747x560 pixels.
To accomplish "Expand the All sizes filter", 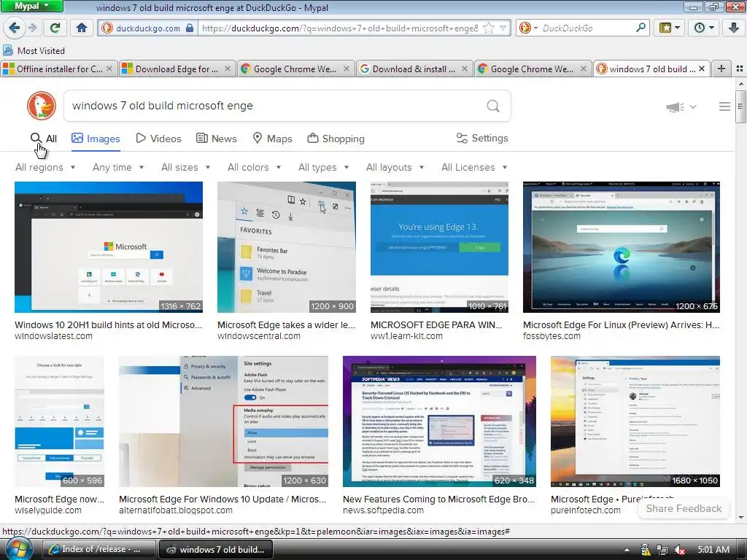I will coord(186,167).
